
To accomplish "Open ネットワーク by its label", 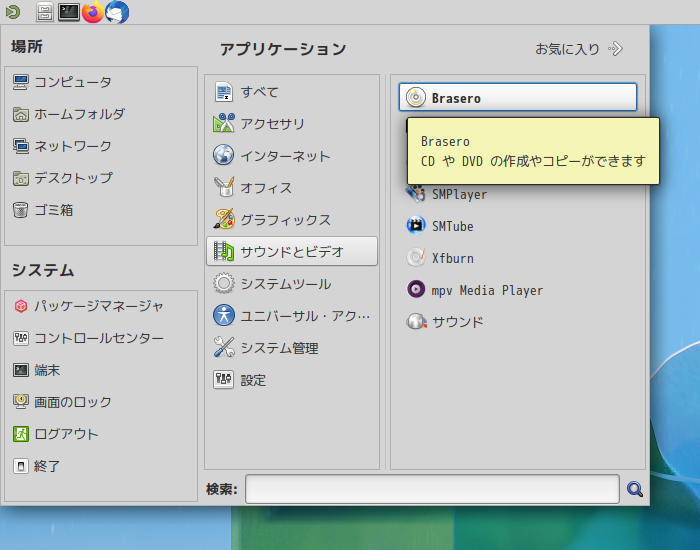I will click(73, 146).
